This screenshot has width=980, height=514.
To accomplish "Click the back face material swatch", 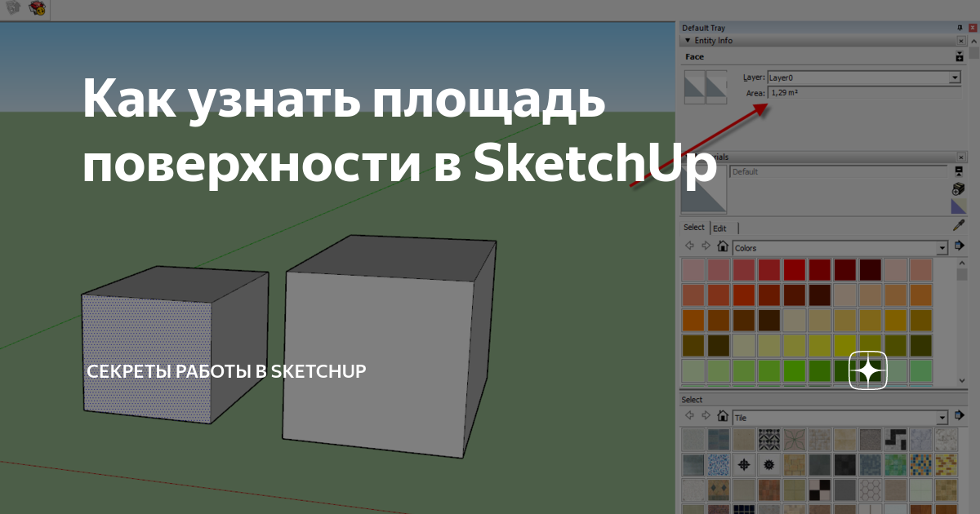I will click(x=716, y=86).
